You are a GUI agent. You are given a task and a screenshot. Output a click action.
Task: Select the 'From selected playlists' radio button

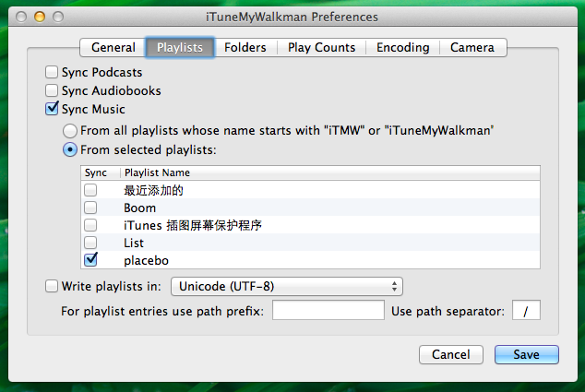(x=69, y=149)
